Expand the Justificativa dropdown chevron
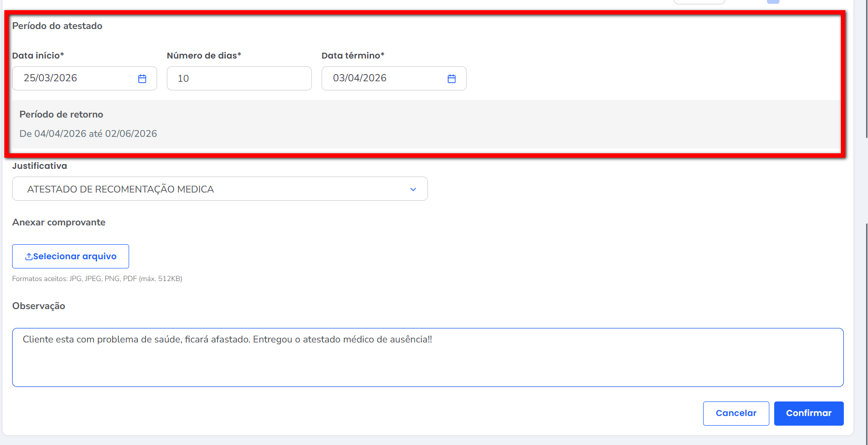This screenshot has height=445, width=868. coord(413,189)
